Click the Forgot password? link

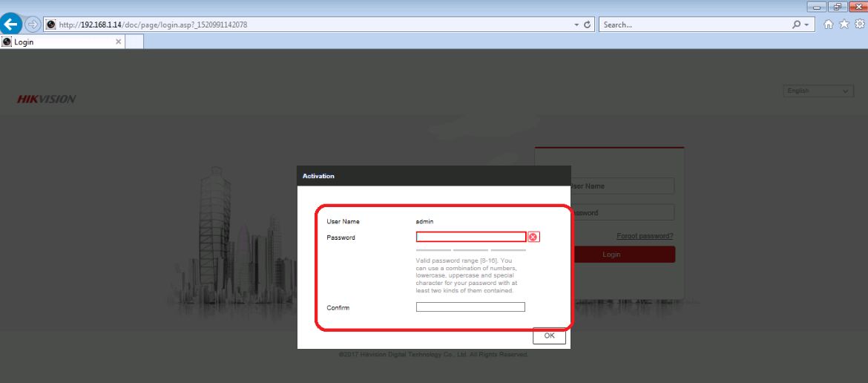coord(645,236)
